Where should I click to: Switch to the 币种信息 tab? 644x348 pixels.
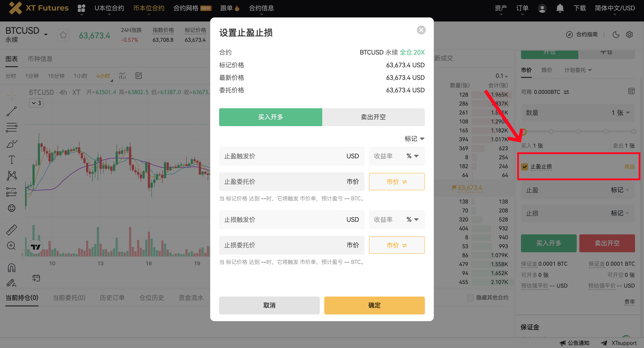point(40,59)
